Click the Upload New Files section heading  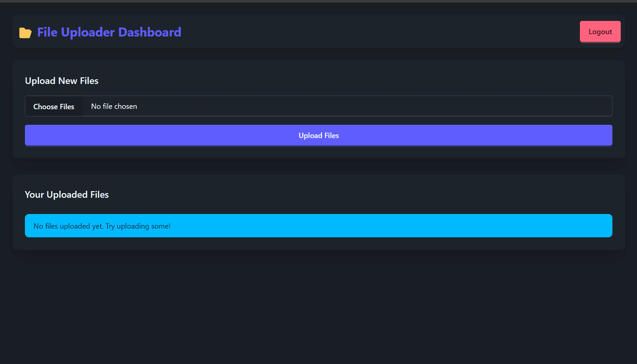point(61,81)
